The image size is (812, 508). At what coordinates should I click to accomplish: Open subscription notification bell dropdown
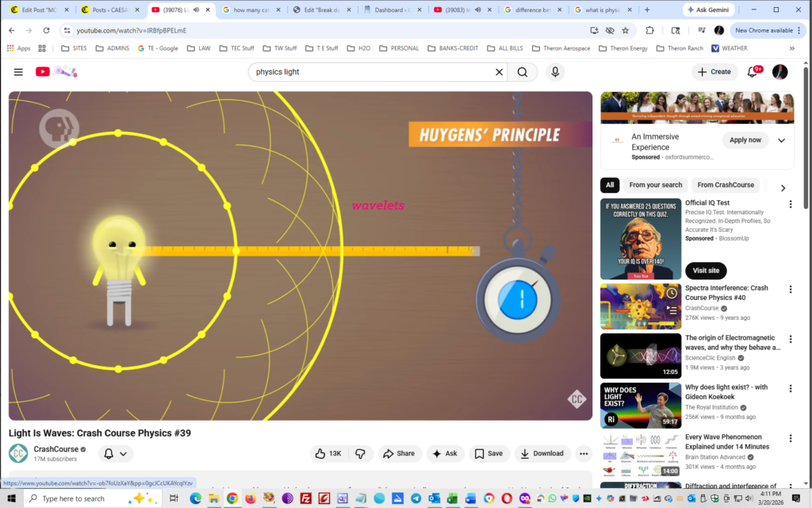tap(115, 453)
